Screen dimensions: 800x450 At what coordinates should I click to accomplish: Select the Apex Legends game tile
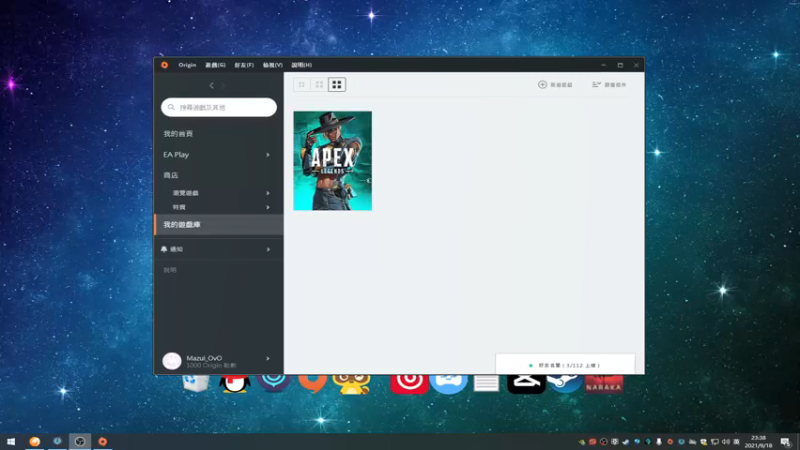tap(333, 161)
